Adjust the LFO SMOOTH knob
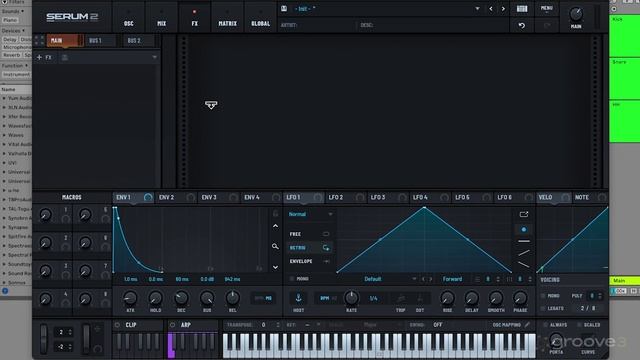The image size is (640, 360). [496, 298]
